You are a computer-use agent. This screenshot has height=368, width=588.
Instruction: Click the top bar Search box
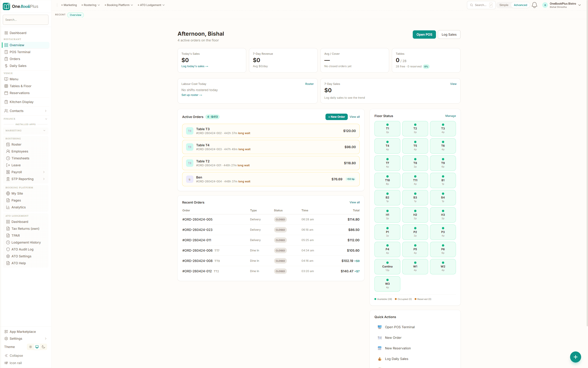pos(481,5)
